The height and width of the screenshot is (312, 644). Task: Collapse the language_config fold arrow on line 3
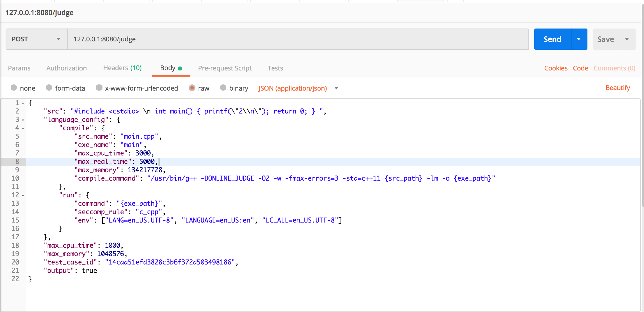(x=23, y=120)
